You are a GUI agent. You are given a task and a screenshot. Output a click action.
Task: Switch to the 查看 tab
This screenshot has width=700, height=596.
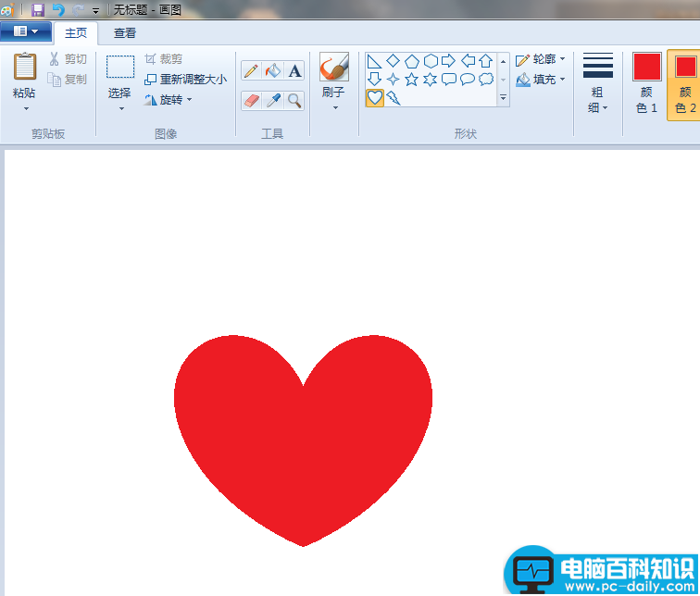(x=125, y=33)
